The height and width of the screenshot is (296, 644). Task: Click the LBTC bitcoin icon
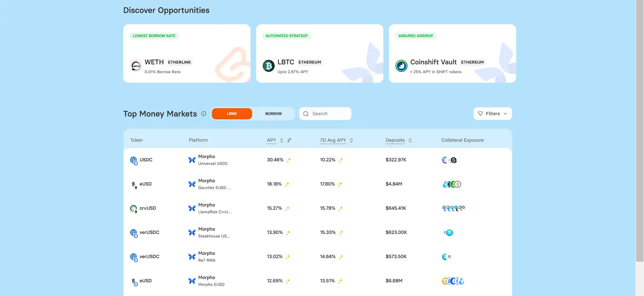point(268,66)
